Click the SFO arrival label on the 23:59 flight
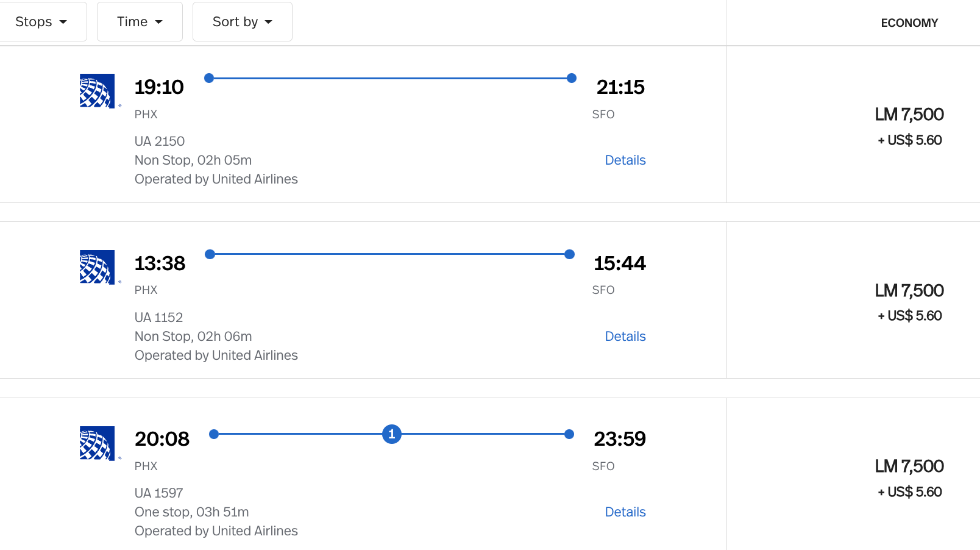The width and height of the screenshot is (980, 550). [603, 466]
